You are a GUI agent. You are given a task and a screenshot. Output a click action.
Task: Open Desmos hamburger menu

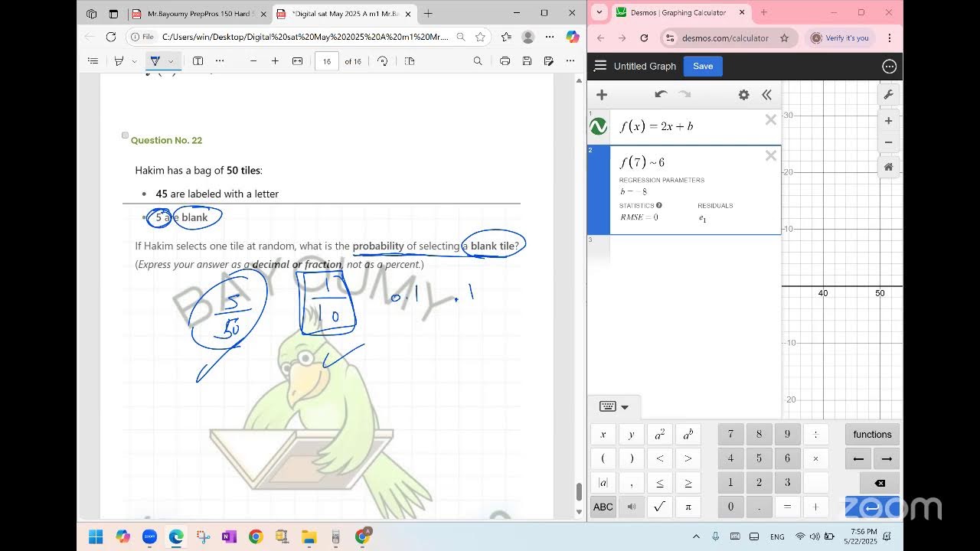(x=600, y=66)
